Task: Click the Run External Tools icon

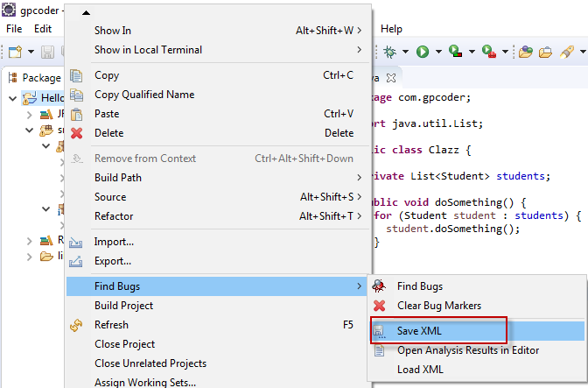Action: (x=488, y=53)
